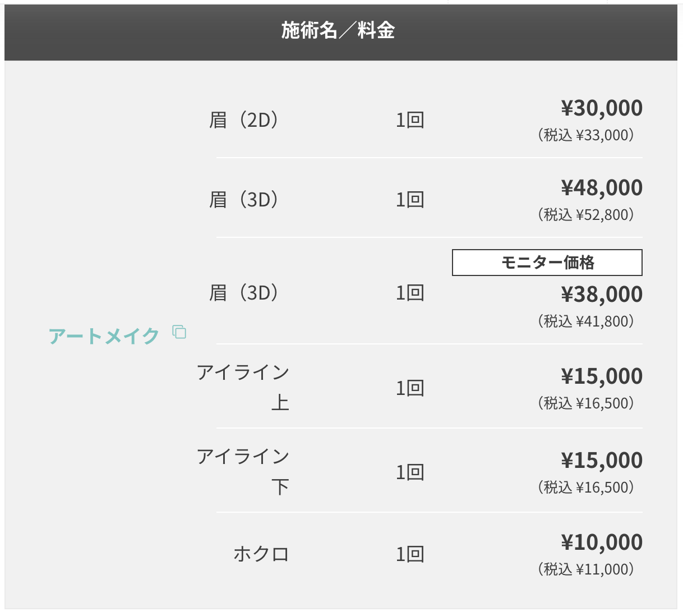This screenshot has width=683, height=616.
Task: Click 1回 in the 眉（2D） row
Action: point(410,120)
